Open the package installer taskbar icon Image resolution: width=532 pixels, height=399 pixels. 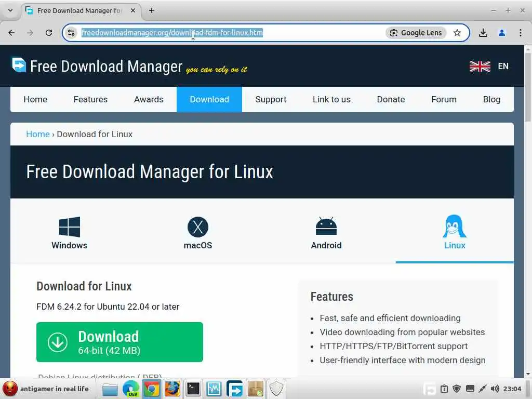click(256, 389)
